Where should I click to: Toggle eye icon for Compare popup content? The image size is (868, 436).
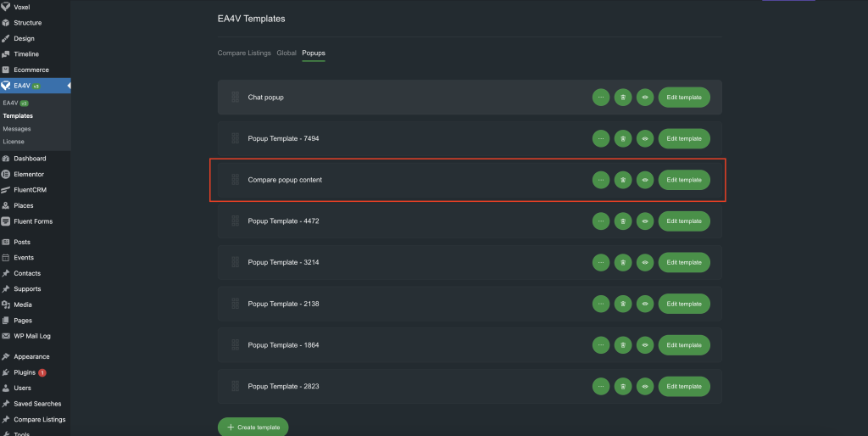[644, 180]
